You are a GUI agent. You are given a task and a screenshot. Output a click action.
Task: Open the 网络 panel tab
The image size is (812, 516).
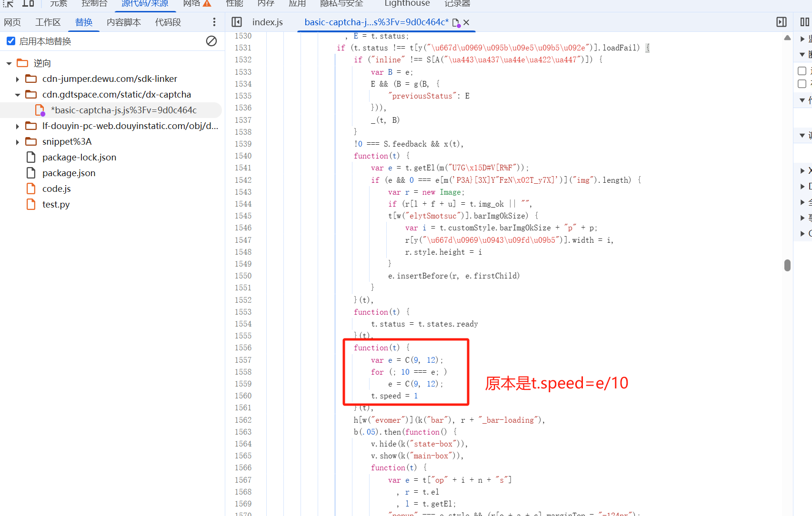click(x=191, y=3)
